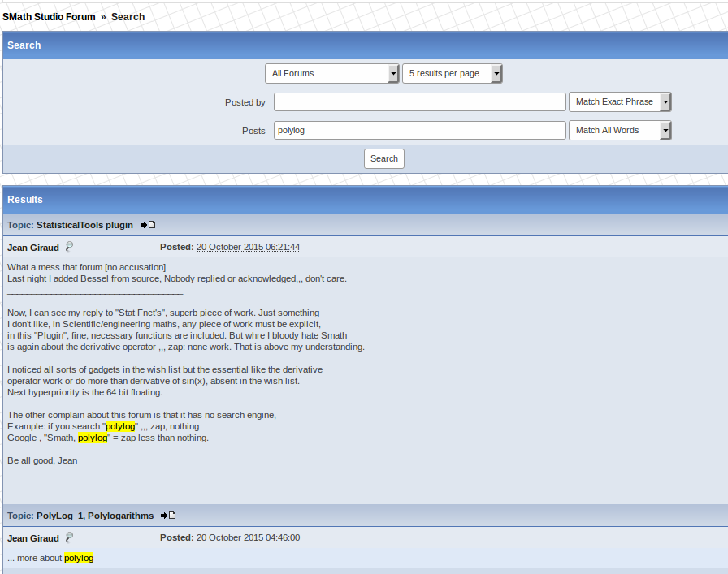Open the Match Exact Phrase dropdown
The height and width of the screenshot is (574, 728).
(x=620, y=101)
